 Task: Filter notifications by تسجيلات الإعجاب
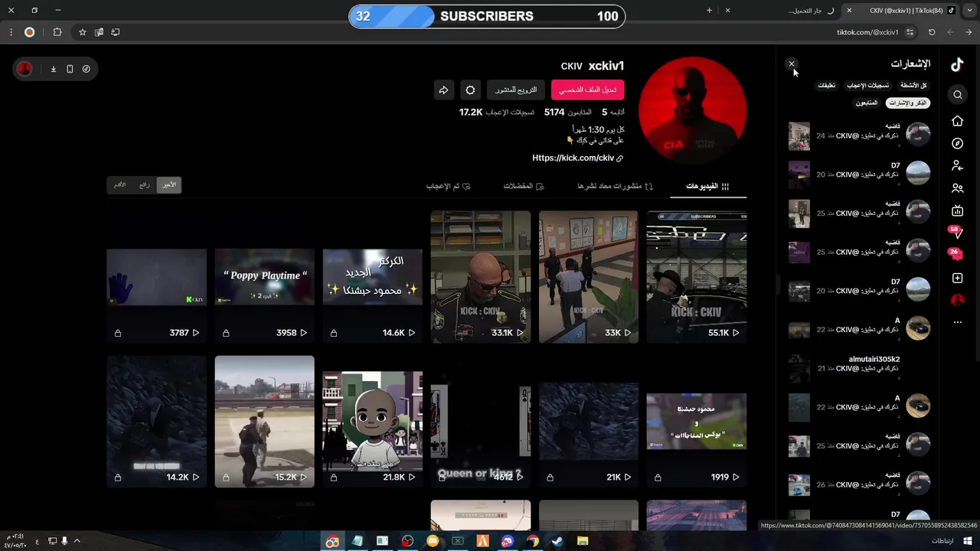click(867, 86)
